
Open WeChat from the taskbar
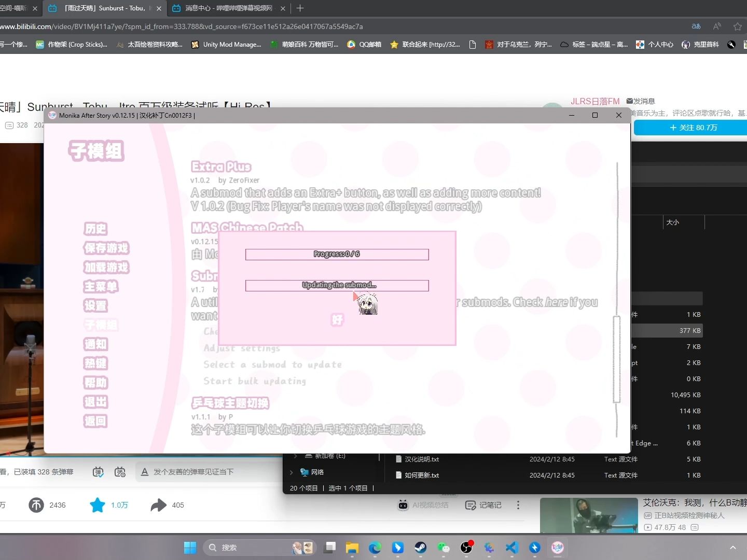coord(444,548)
